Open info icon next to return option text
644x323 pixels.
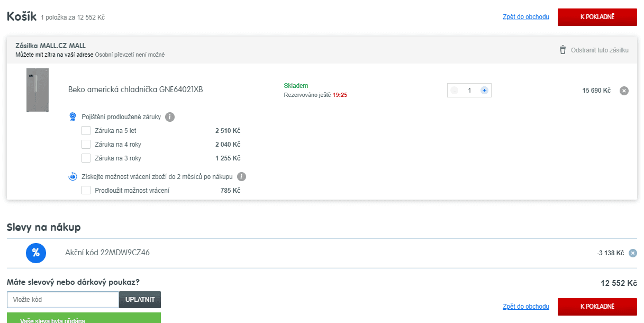242,177
